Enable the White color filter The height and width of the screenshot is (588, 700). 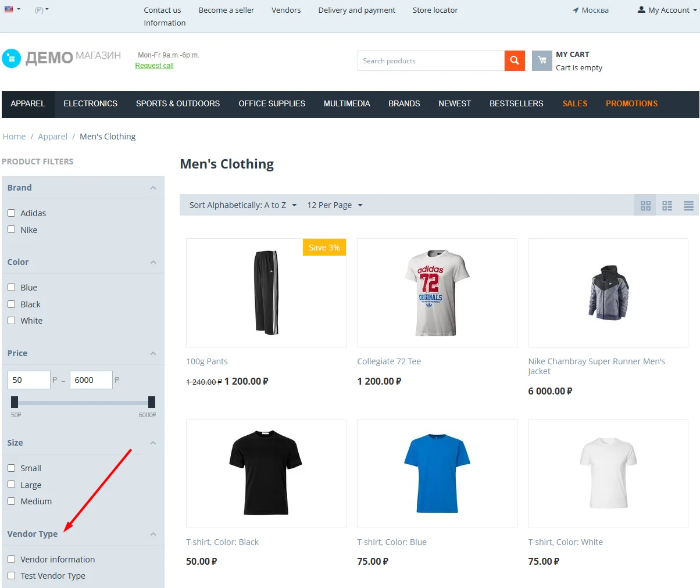11,320
